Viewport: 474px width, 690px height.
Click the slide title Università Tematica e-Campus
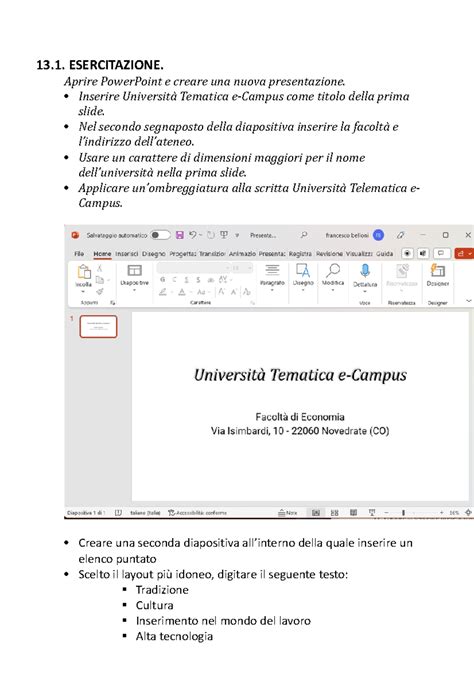coord(300,375)
